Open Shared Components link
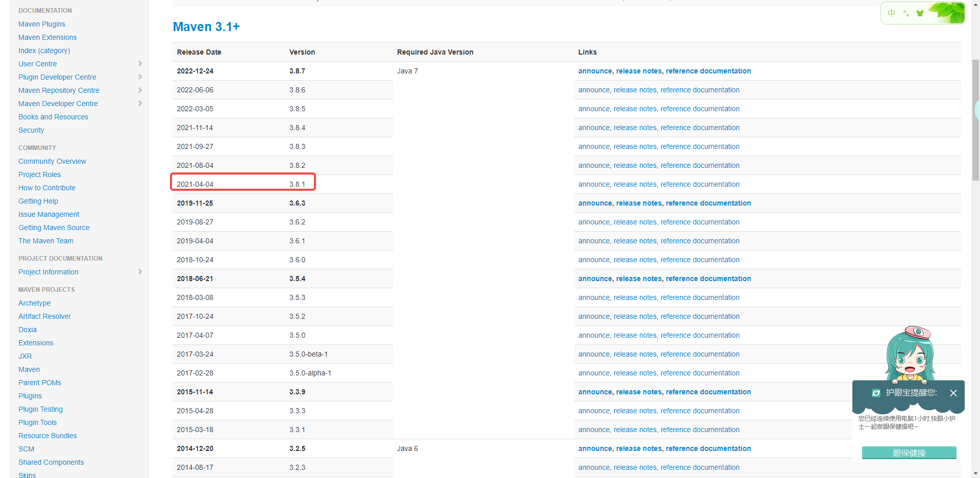Screen dimensions: 980x478 [x=51, y=462]
